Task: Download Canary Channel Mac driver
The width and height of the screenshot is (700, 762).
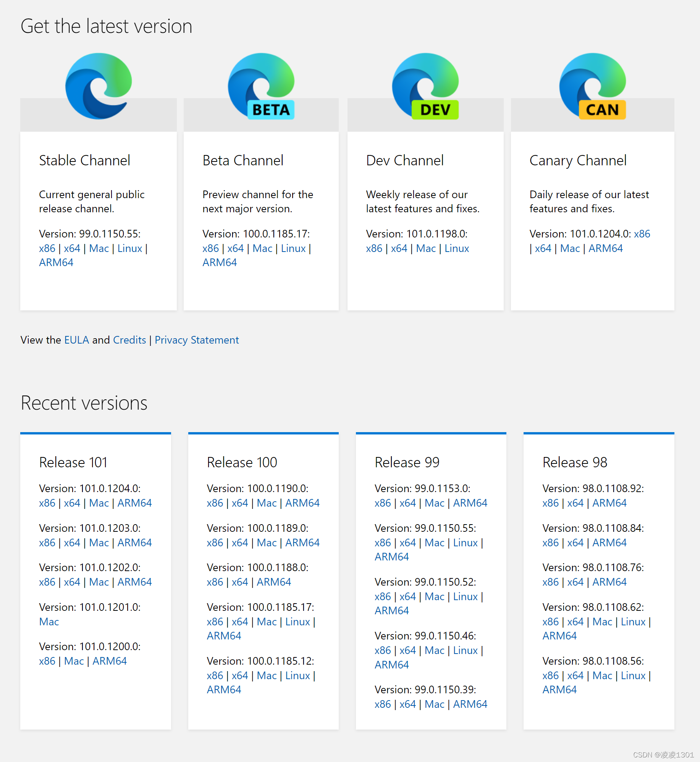Action: (570, 248)
